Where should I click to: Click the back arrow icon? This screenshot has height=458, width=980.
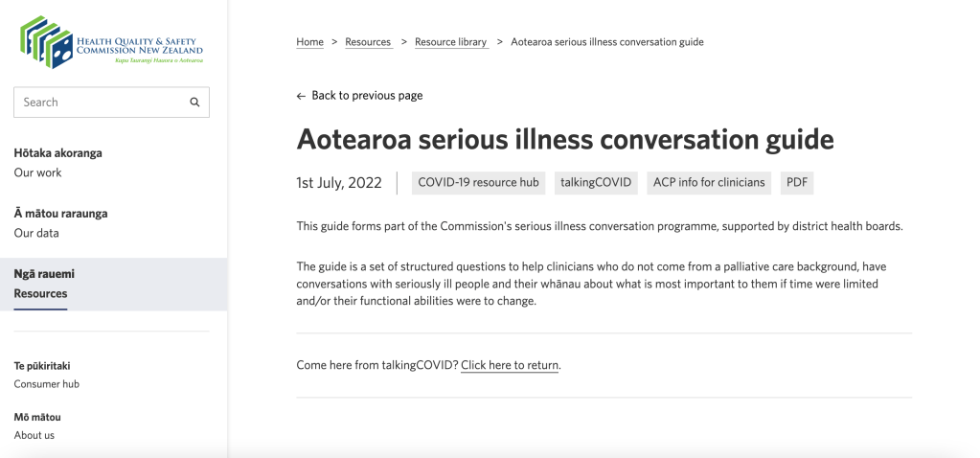click(301, 96)
